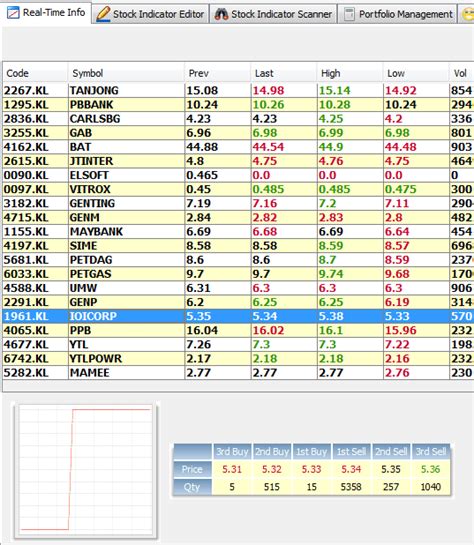Click the IOICORP intraday price chart
This screenshot has width=474, height=545.
(x=86, y=470)
